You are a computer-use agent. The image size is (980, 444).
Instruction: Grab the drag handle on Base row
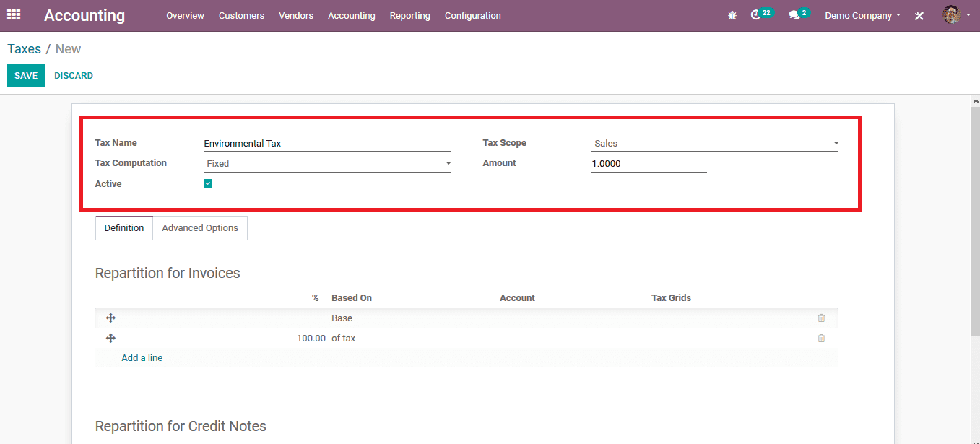pyautogui.click(x=110, y=318)
